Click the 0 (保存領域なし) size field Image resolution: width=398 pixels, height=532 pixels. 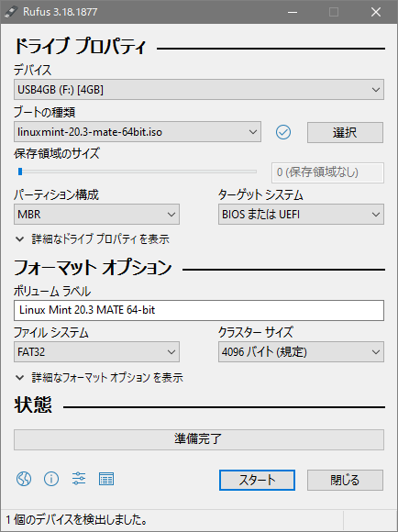pos(327,172)
